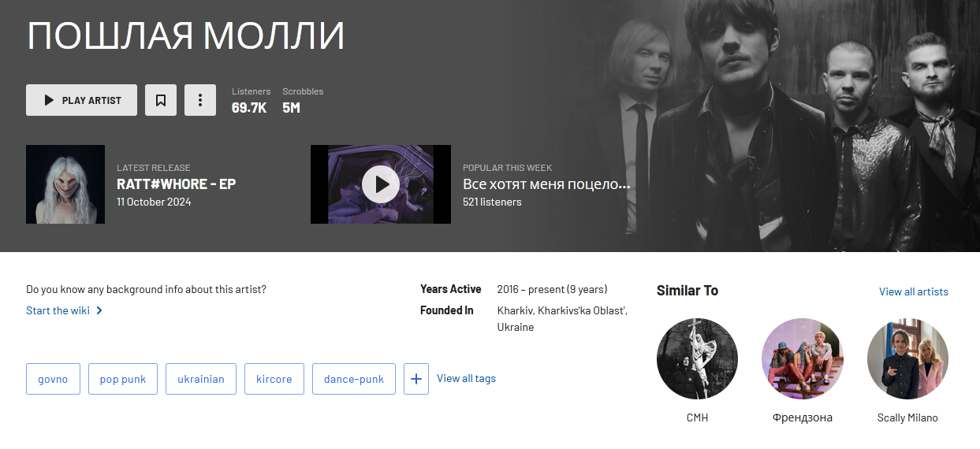The image size is (980, 449).
Task: Select the govno tag
Action: tap(53, 379)
